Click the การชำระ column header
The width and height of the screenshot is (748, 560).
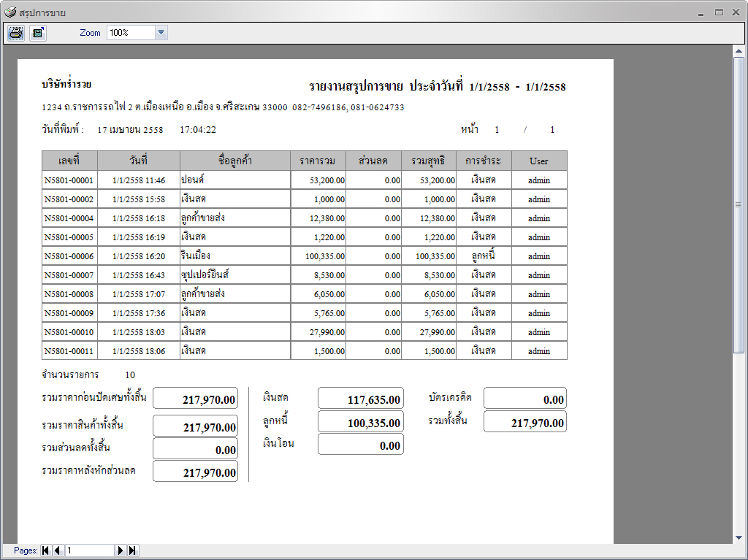tap(484, 161)
